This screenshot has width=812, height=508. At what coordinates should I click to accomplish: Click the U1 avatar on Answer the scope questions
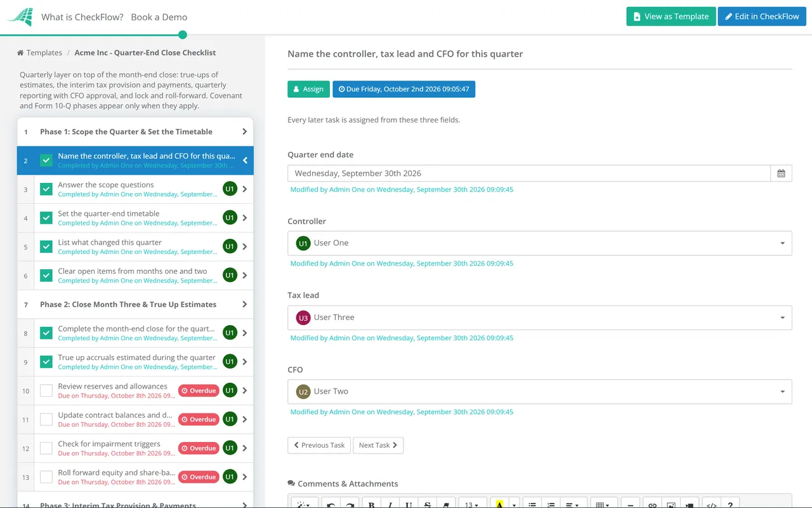pyautogui.click(x=230, y=189)
